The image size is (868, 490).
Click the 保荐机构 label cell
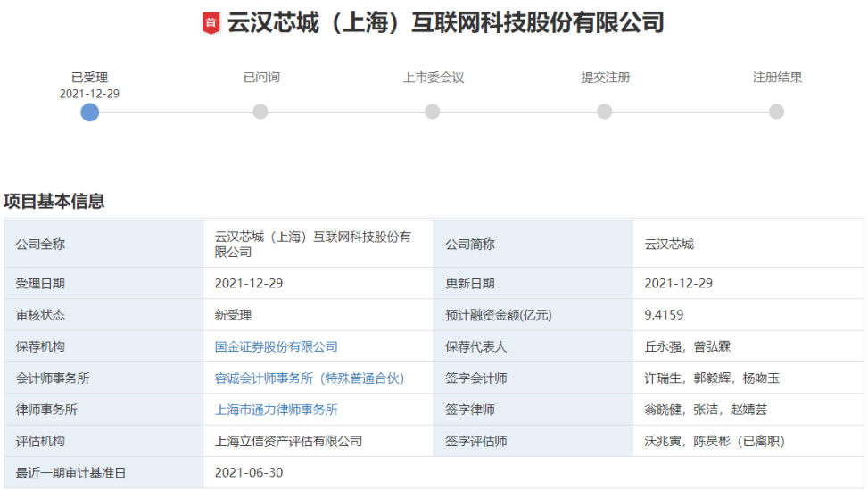pos(103,346)
